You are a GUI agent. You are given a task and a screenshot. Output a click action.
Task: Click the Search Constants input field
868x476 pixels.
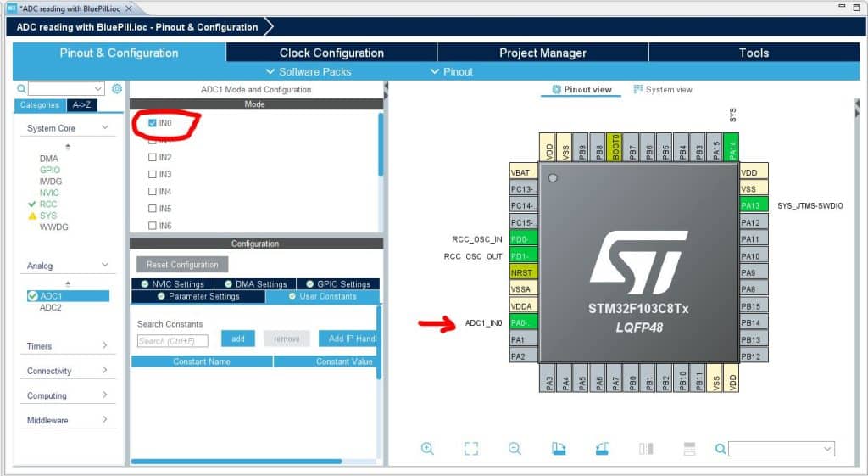(173, 341)
